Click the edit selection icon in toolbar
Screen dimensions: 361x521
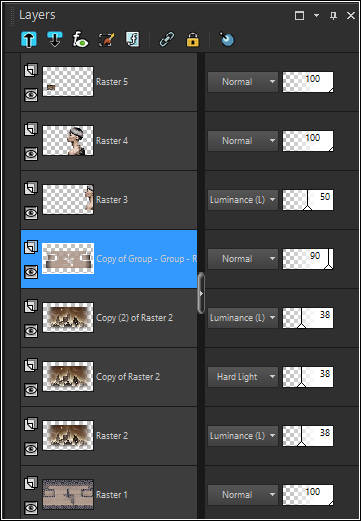[107, 40]
